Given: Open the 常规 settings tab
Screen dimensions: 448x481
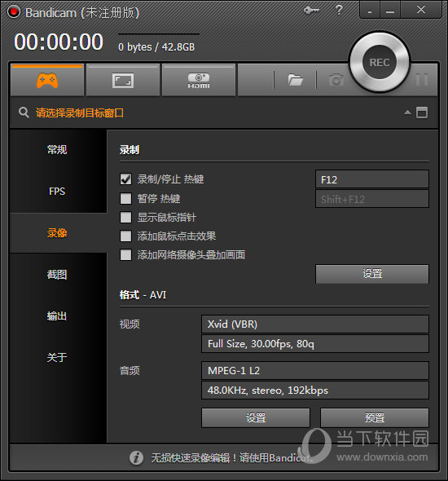Looking at the screenshot, I should pyautogui.click(x=58, y=150).
